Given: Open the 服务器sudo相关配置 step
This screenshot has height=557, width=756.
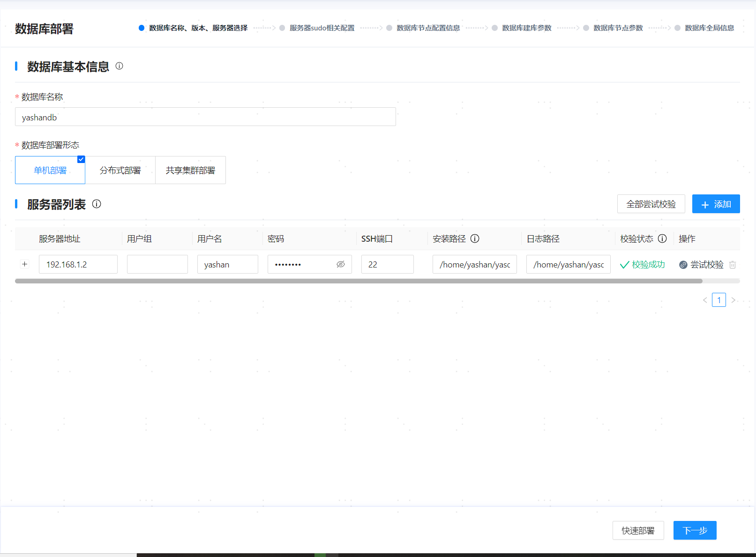Looking at the screenshot, I should (x=322, y=28).
